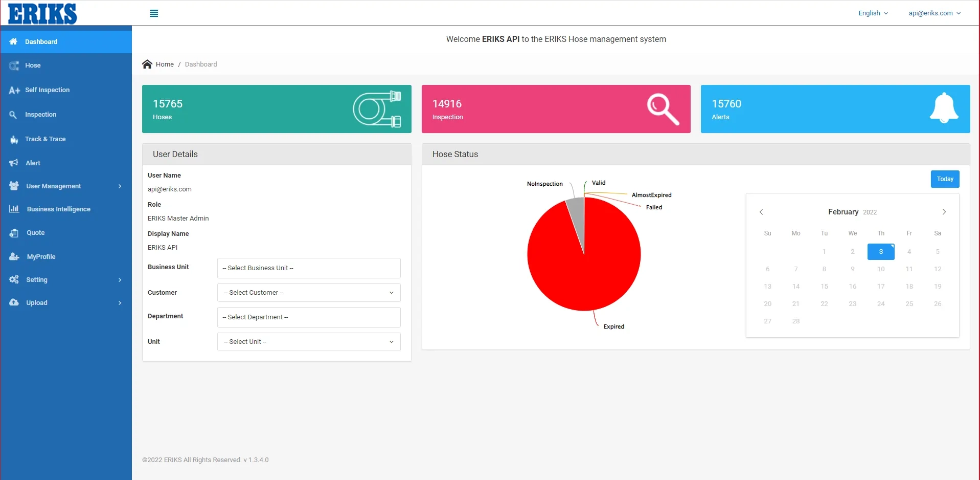
Task: Expand the Upload submenu chevron
Action: (120, 303)
